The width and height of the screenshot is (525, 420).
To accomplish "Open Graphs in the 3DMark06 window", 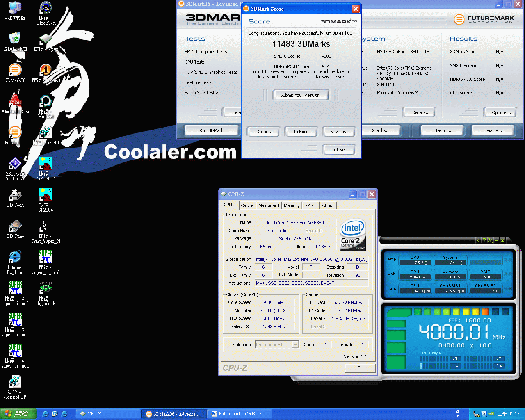I will (x=381, y=130).
